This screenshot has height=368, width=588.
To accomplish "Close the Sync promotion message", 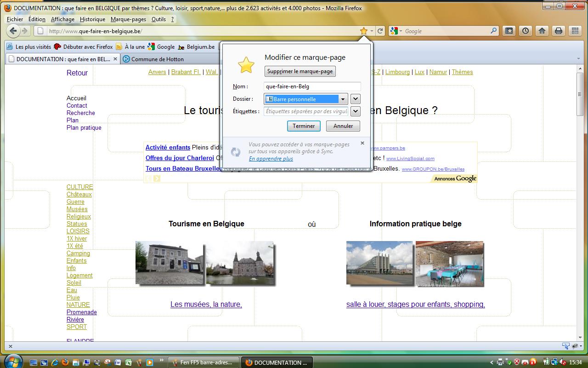I will 362,143.
